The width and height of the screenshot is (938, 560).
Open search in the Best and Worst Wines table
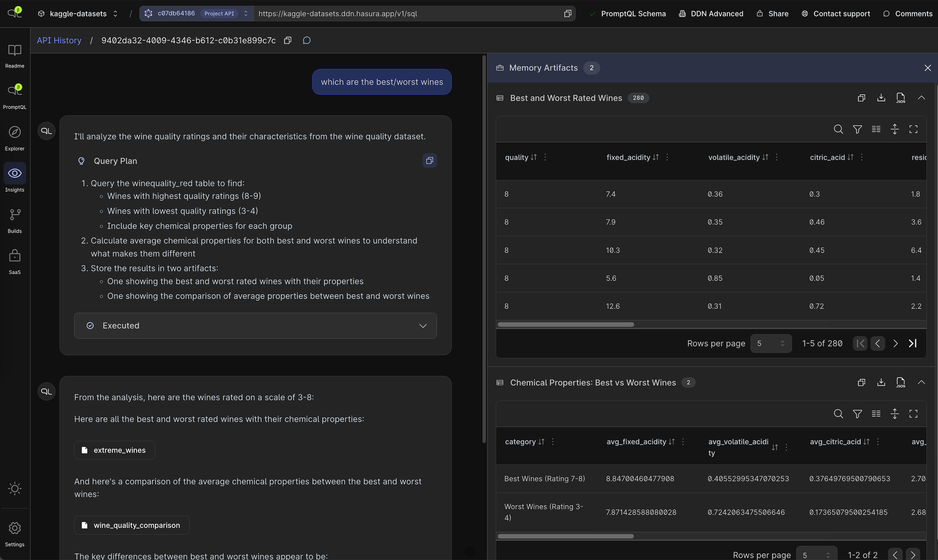pyautogui.click(x=838, y=129)
